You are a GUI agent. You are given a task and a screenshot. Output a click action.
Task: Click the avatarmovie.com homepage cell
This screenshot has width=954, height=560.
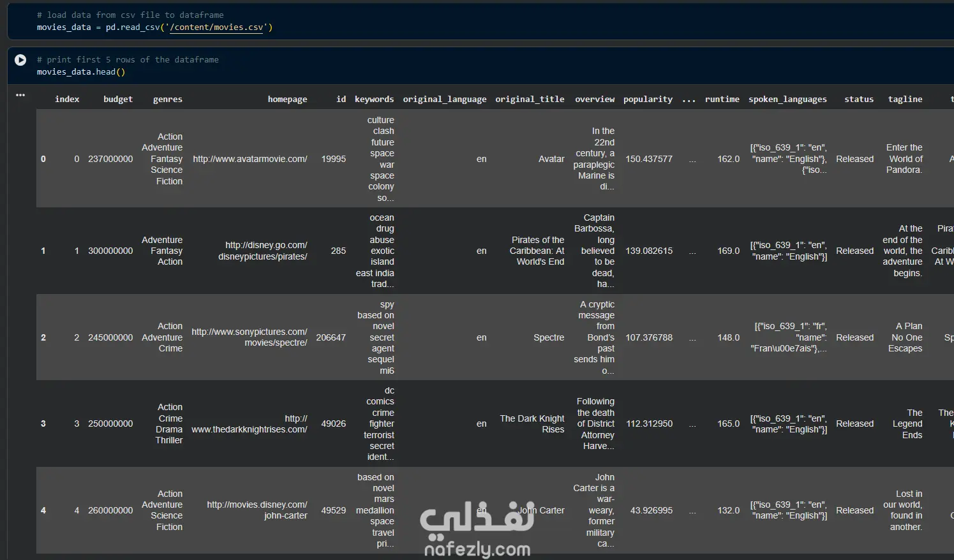250,159
